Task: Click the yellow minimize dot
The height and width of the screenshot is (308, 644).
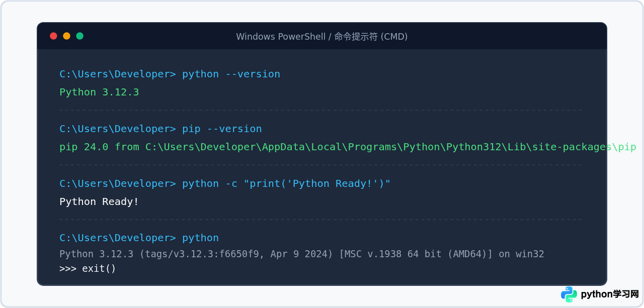Action: click(66, 36)
